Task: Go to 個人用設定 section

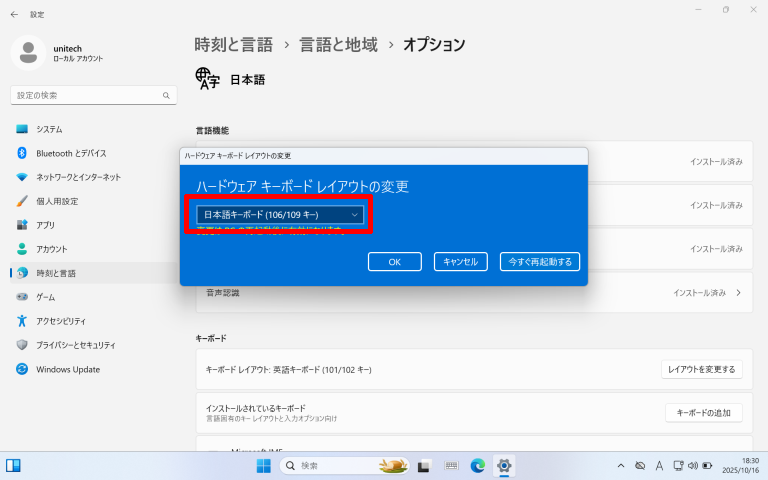Action: [x=56, y=201]
